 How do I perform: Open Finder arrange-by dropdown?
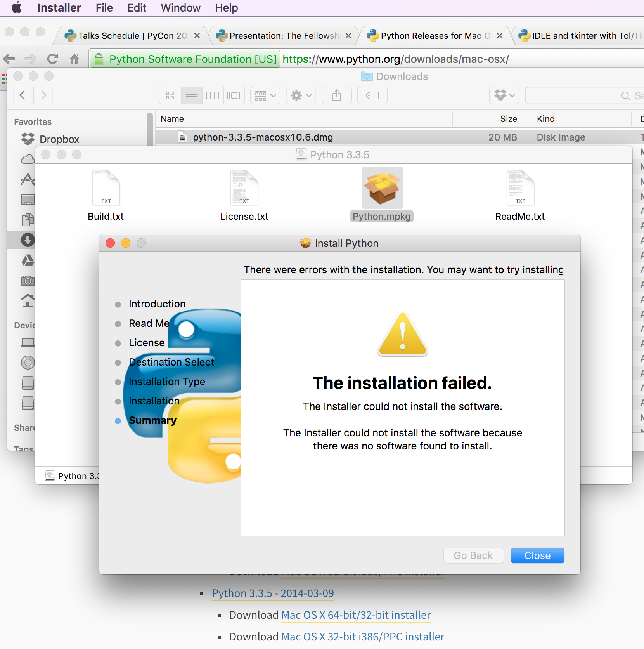(x=265, y=95)
